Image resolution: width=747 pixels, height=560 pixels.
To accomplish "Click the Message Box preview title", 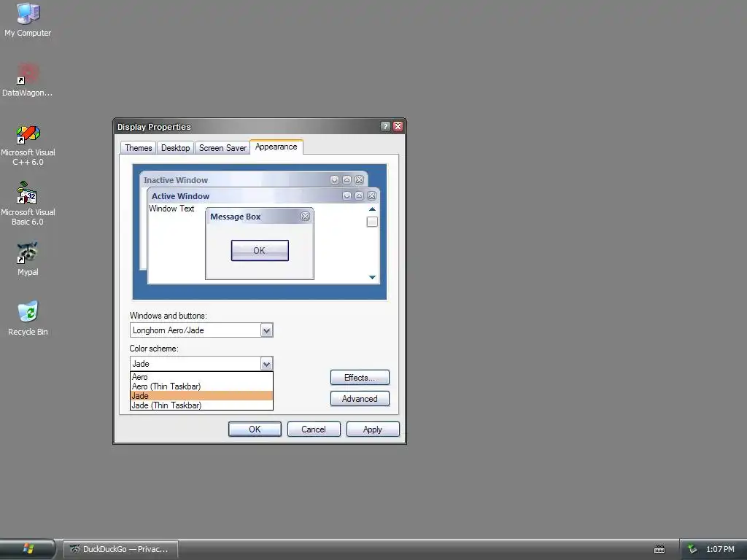I will coord(236,217).
